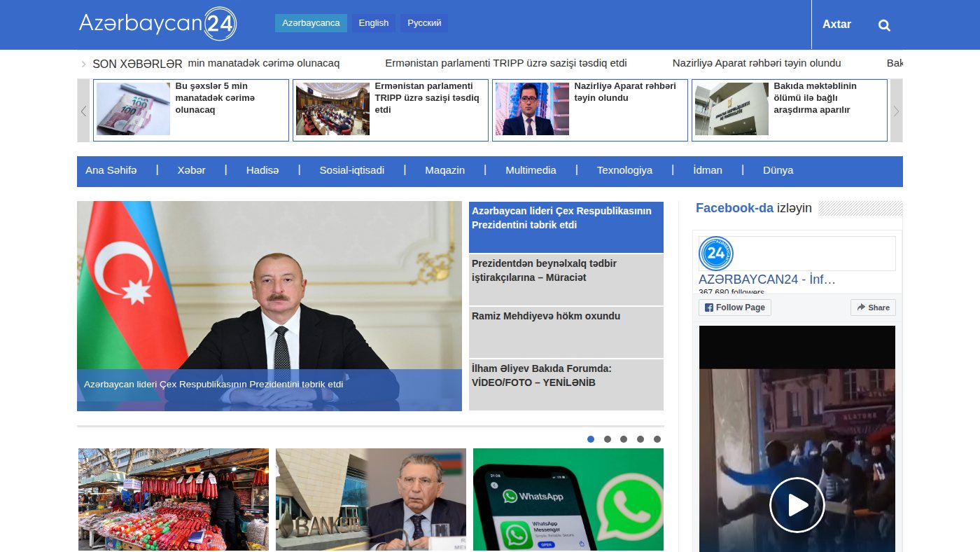
Task: Select the first slider pagination dot
Action: [x=591, y=439]
